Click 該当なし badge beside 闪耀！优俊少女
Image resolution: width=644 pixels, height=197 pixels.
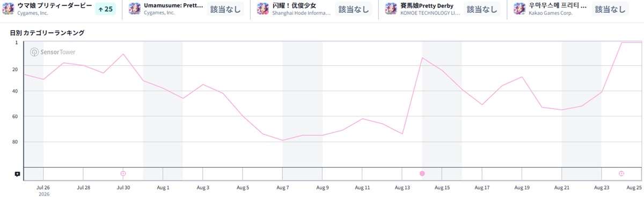pos(354,9)
